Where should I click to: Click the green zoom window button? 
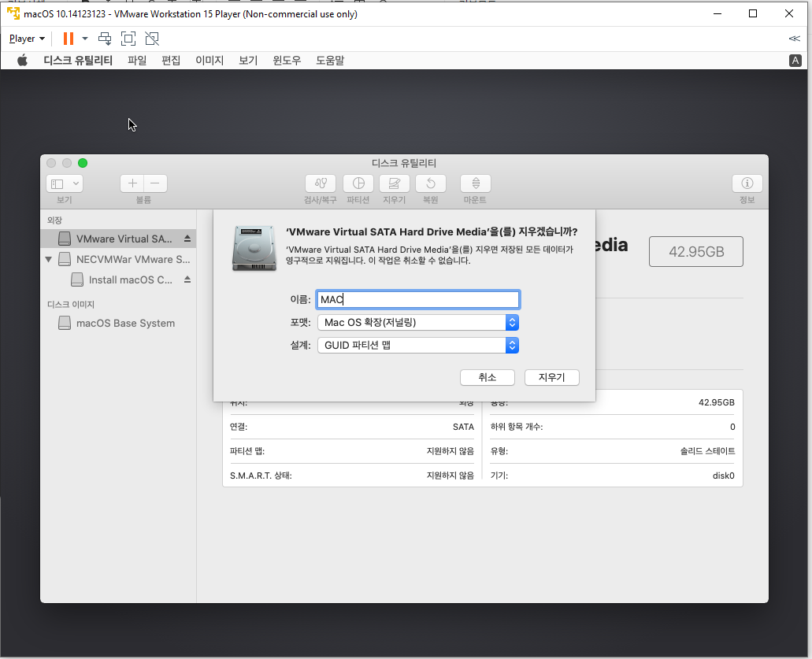(83, 163)
